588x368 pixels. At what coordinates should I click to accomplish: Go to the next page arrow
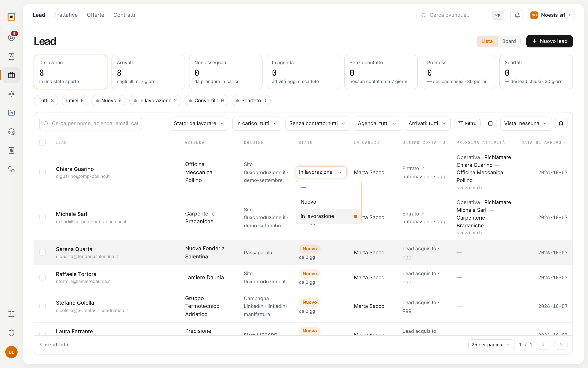pos(561,345)
